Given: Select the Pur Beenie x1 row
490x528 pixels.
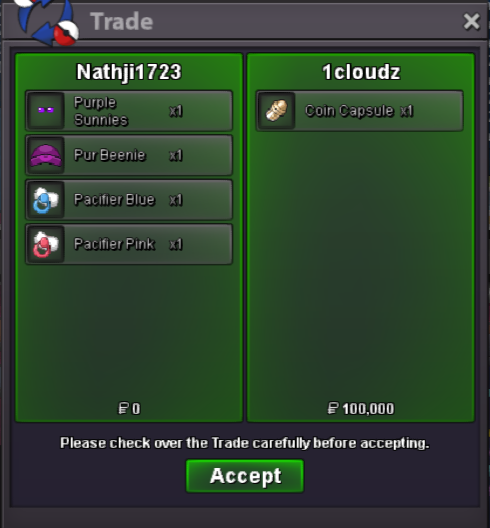Looking at the screenshot, I should click(x=129, y=155).
